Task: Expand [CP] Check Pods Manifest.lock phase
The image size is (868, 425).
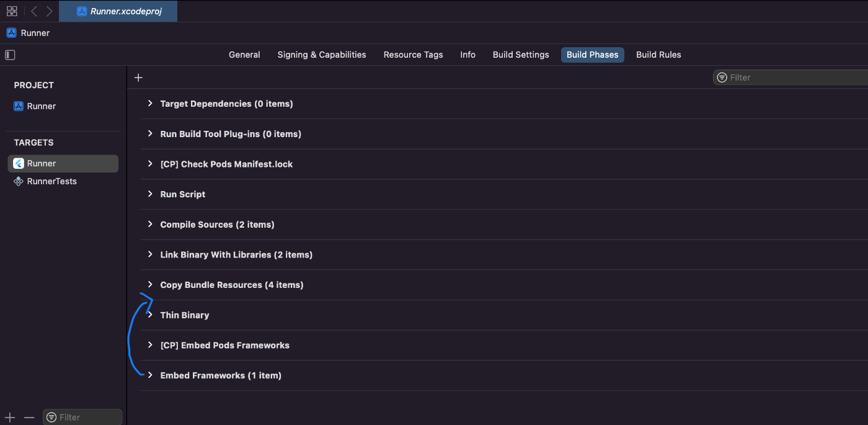Action: click(150, 164)
